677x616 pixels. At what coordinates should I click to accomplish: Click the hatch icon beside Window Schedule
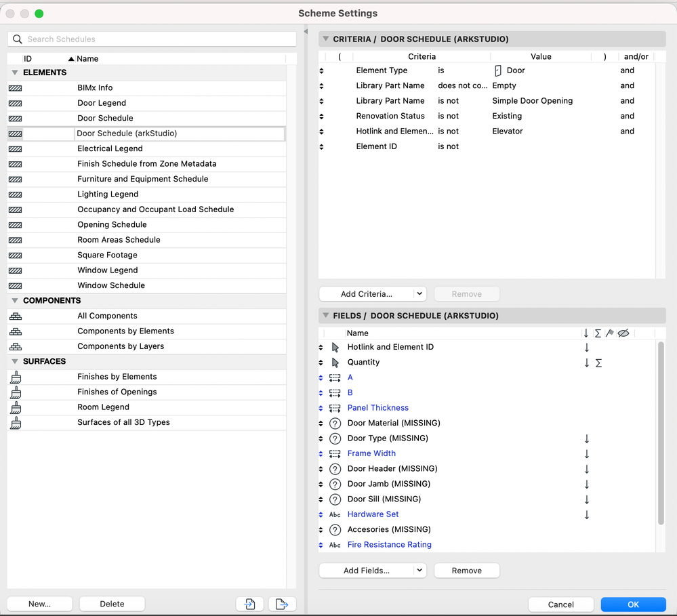coord(16,286)
